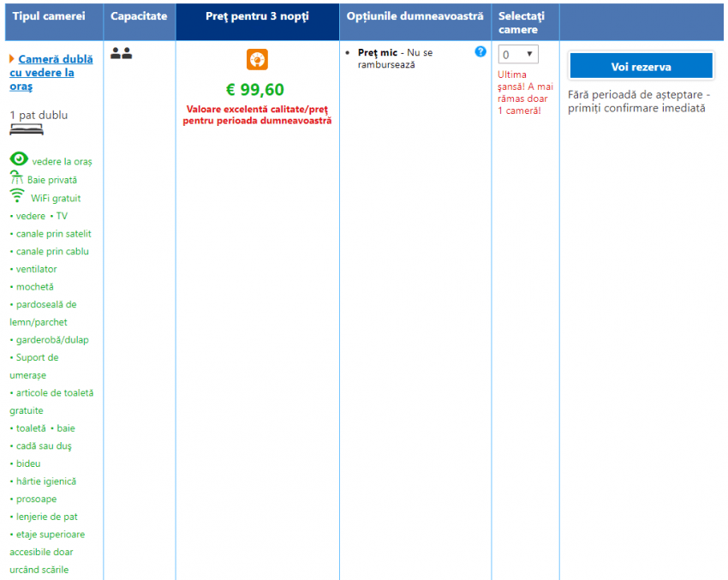
Task: Click the Opțiunile dumneavoastră column header
Action: point(415,17)
